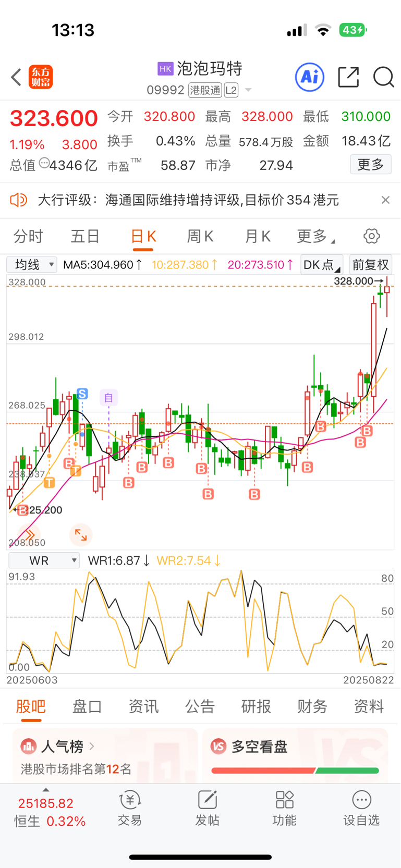Tap the 更多 quote details button
Viewport: 401px width, 868px height.
coord(371,165)
